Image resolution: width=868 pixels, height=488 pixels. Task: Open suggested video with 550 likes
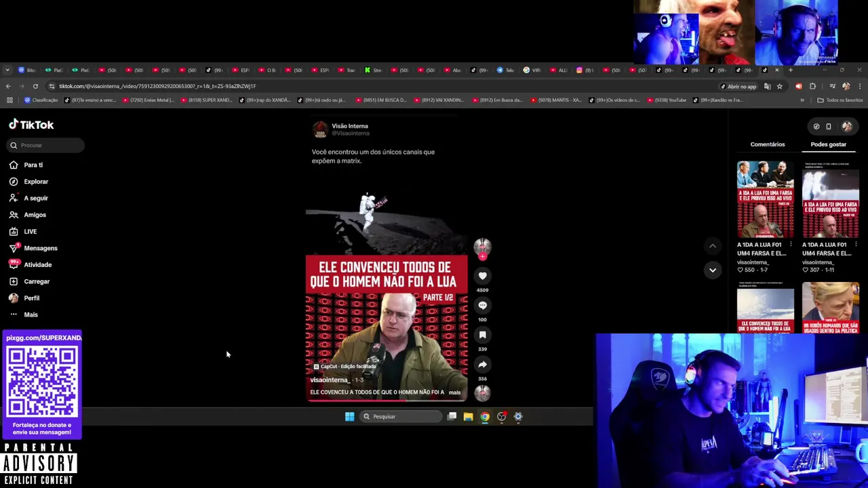coord(766,200)
